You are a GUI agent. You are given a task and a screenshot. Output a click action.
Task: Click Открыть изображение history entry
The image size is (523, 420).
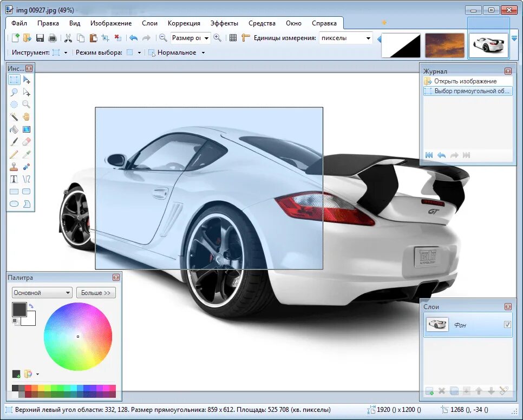point(468,81)
